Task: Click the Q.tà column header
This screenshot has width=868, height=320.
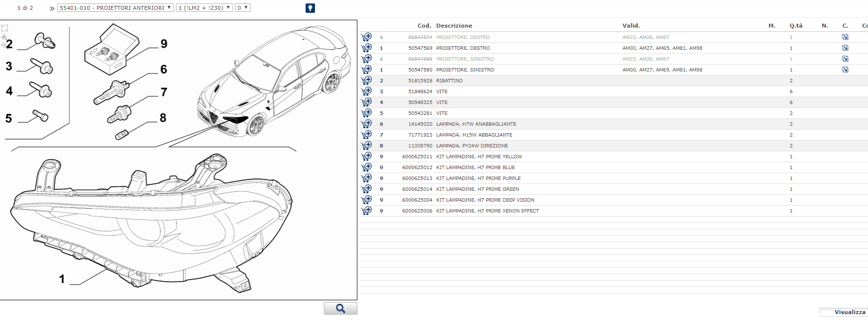Action: (796, 26)
